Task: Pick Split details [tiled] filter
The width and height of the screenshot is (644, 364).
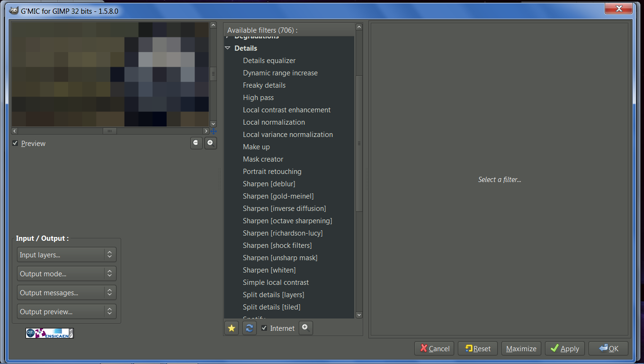Action: point(271,307)
